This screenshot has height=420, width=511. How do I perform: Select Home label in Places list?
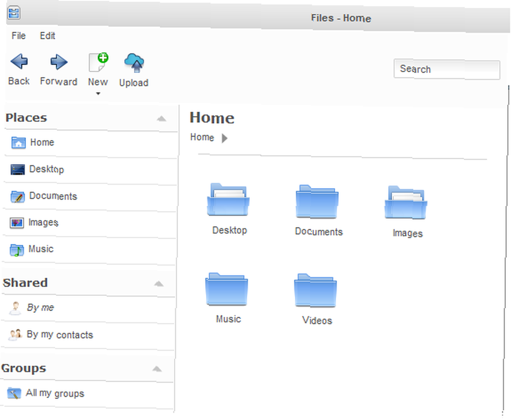[x=42, y=143]
